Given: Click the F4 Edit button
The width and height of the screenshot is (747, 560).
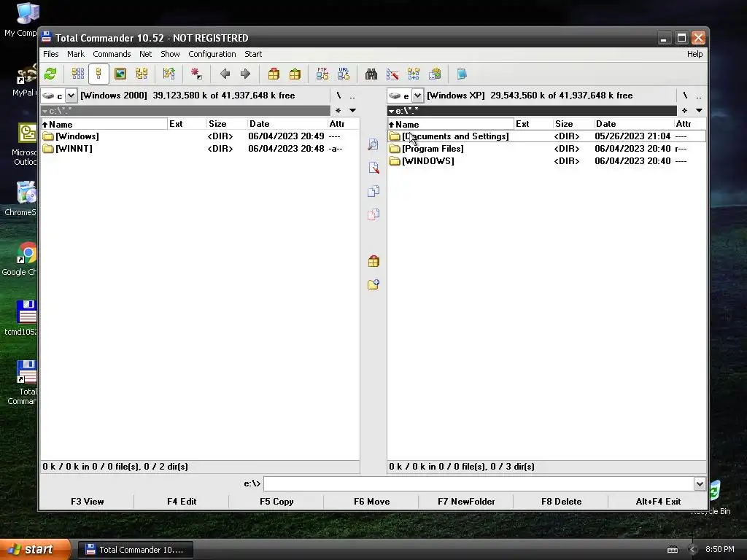Looking at the screenshot, I should [x=182, y=502].
